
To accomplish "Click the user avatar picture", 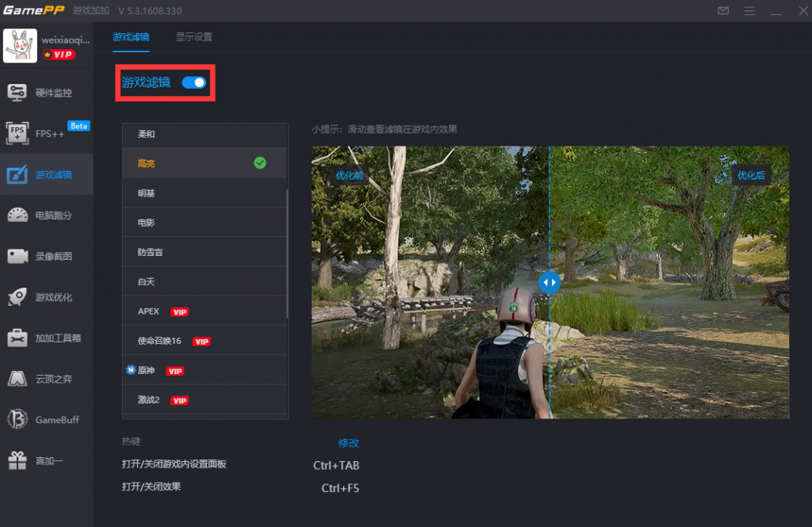I will click(x=20, y=45).
